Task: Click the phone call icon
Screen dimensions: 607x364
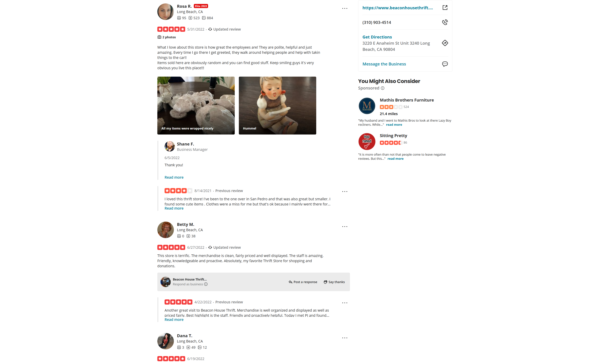Action: (x=445, y=22)
